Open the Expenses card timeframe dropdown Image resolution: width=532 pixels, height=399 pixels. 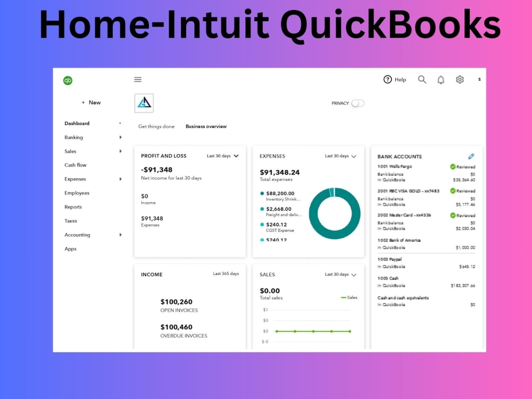coord(339,156)
